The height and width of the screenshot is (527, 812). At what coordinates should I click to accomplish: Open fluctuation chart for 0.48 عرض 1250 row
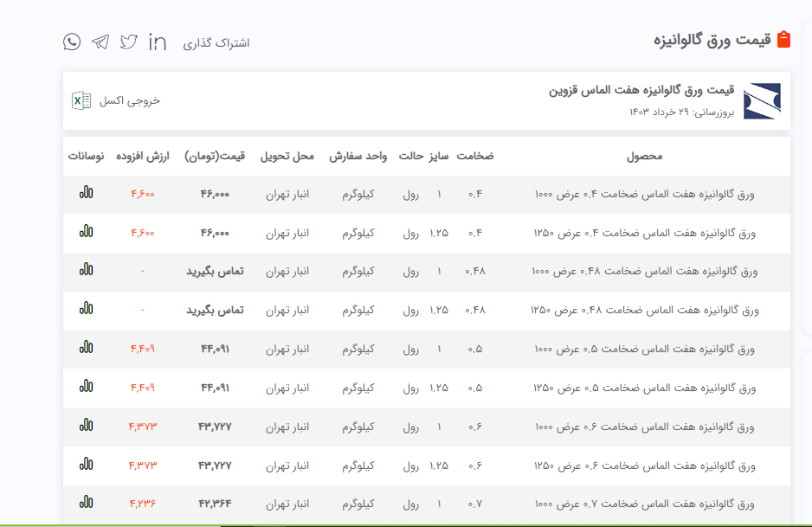pyautogui.click(x=86, y=308)
